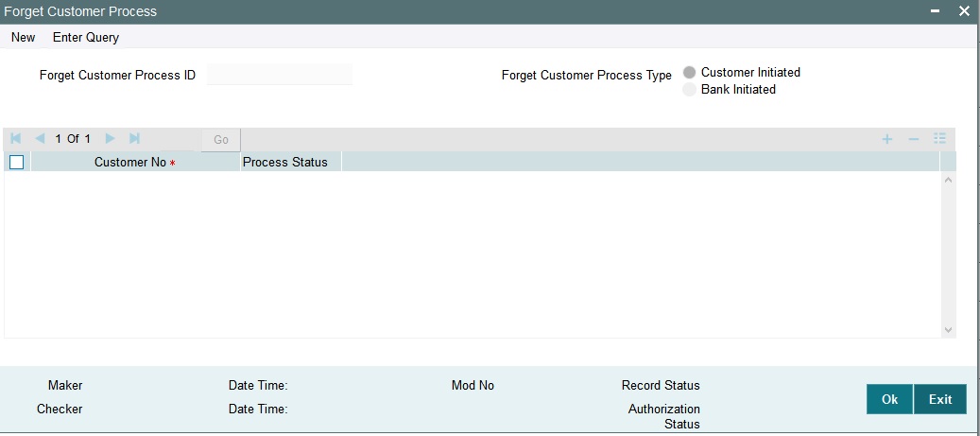
Task: Choose Enter Query from the toolbar
Action: [x=86, y=38]
